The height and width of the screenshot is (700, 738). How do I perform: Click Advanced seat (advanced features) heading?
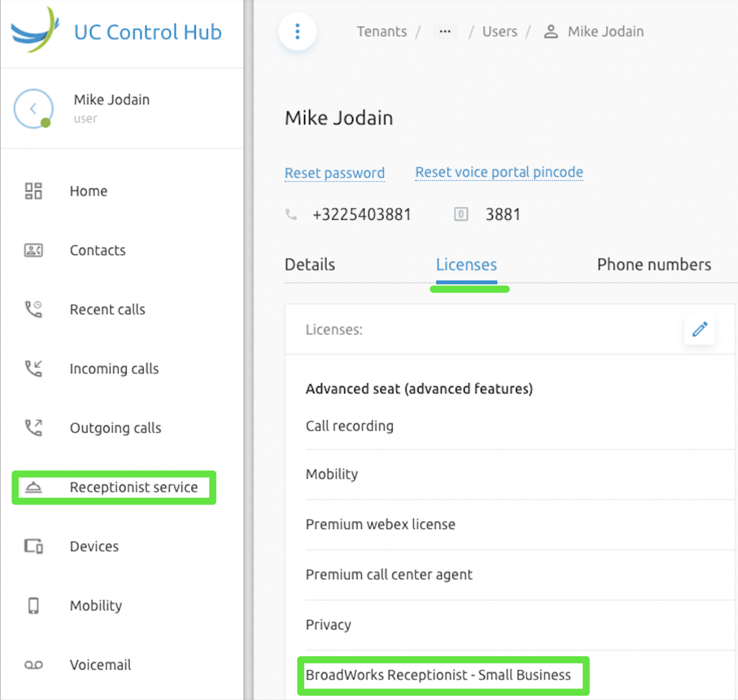point(419,388)
